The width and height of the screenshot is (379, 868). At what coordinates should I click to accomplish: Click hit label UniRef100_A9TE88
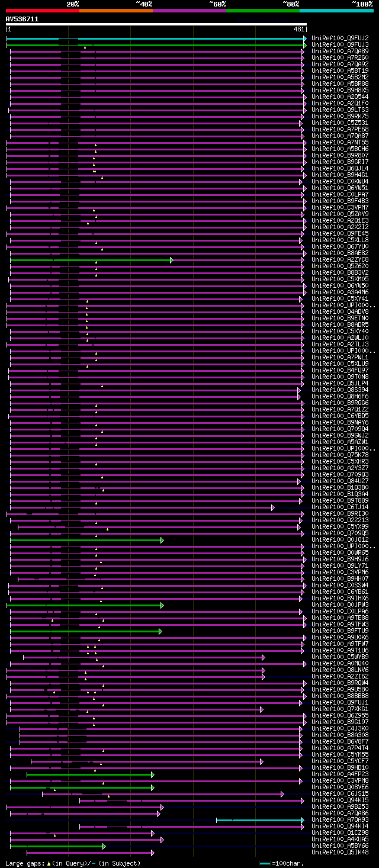341,618
